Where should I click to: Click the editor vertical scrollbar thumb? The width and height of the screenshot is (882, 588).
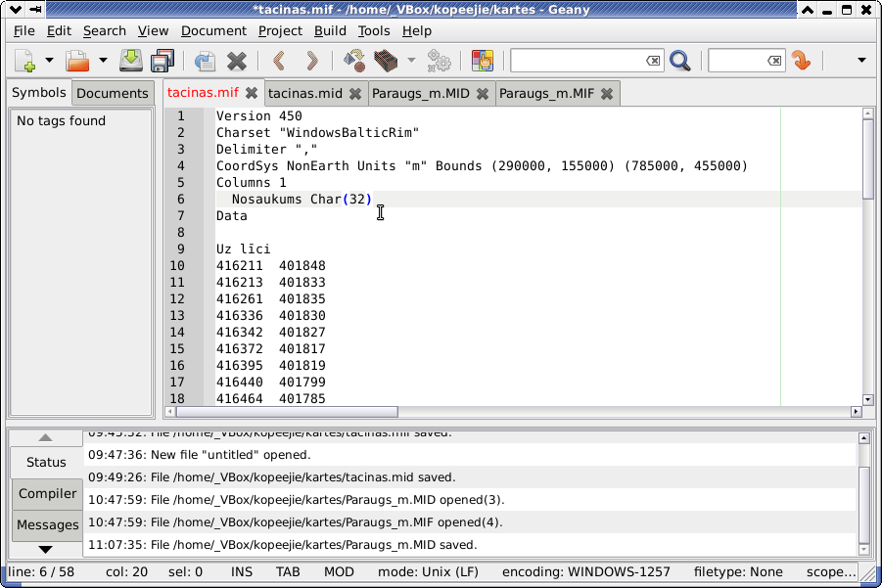[867, 158]
